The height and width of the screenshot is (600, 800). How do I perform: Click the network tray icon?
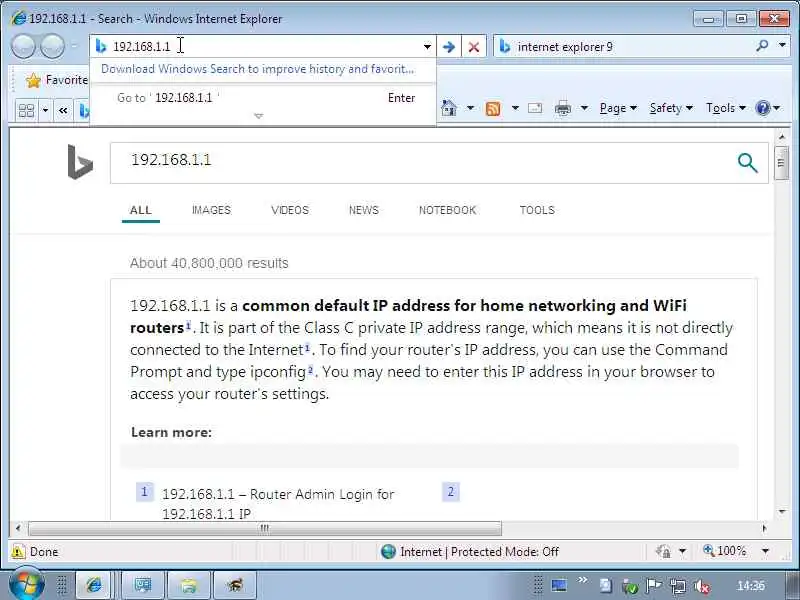click(678, 586)
